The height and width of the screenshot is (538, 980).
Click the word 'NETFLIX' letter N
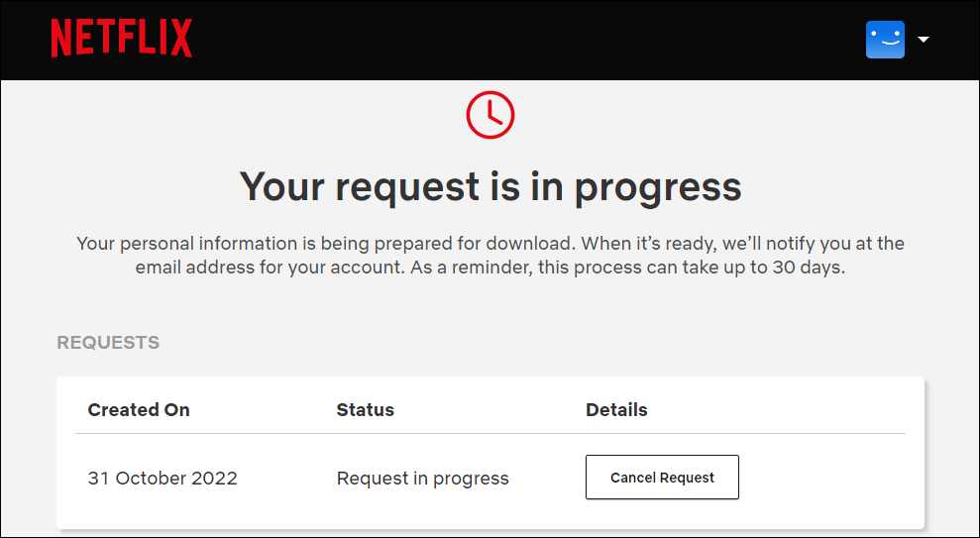pyautogui.click(x=60, y=39)
